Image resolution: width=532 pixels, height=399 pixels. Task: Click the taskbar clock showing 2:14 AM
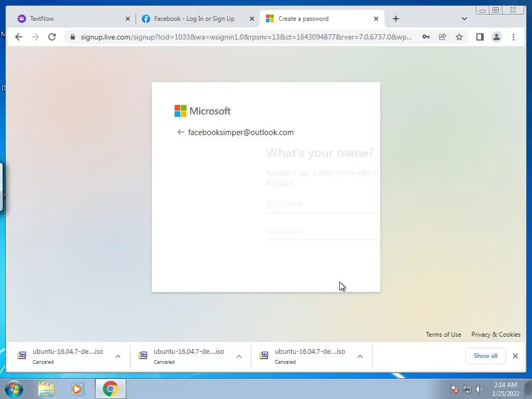click(x=506, y=389)
